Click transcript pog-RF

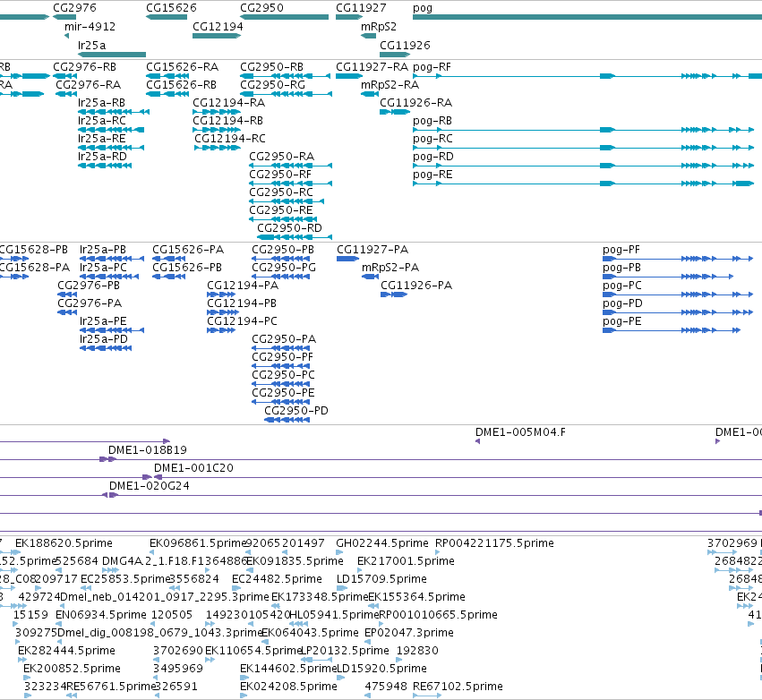click(x=587, y=76)
